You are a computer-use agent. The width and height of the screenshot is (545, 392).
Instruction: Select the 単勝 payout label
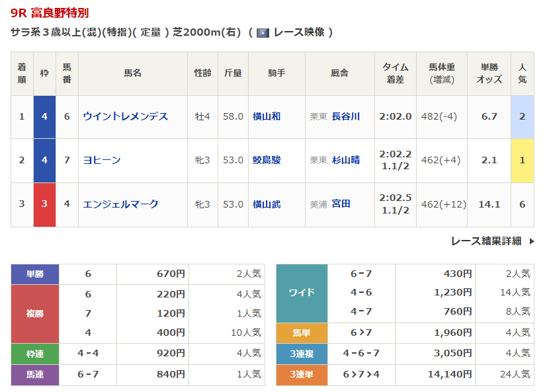pos(35,274)
